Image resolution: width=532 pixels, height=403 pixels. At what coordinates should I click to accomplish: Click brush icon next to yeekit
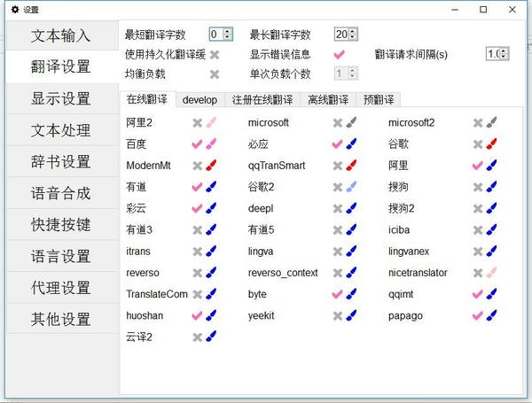351,315
